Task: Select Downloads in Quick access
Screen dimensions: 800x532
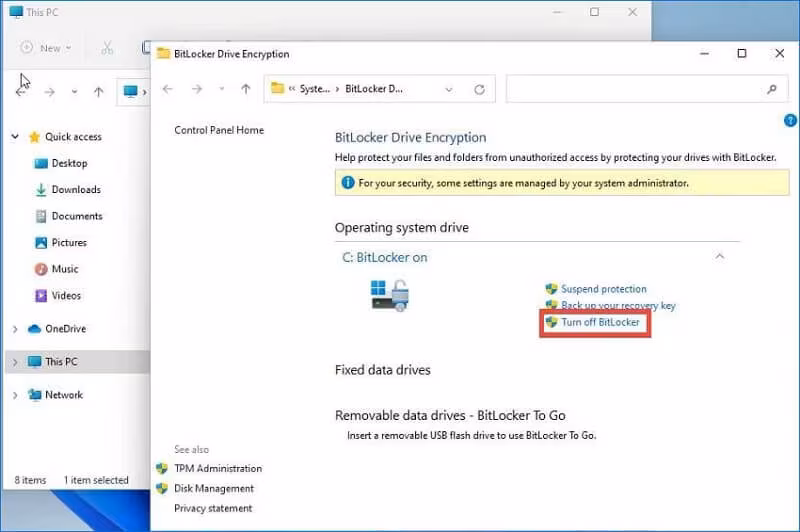Action: coord(76,190)
